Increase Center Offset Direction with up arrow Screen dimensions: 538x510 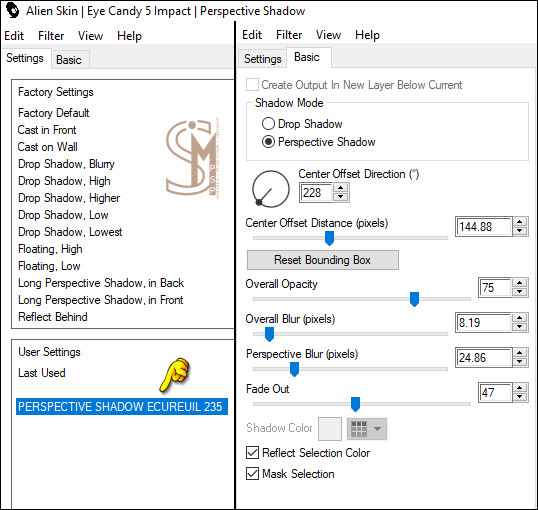[x=341, y=188]
